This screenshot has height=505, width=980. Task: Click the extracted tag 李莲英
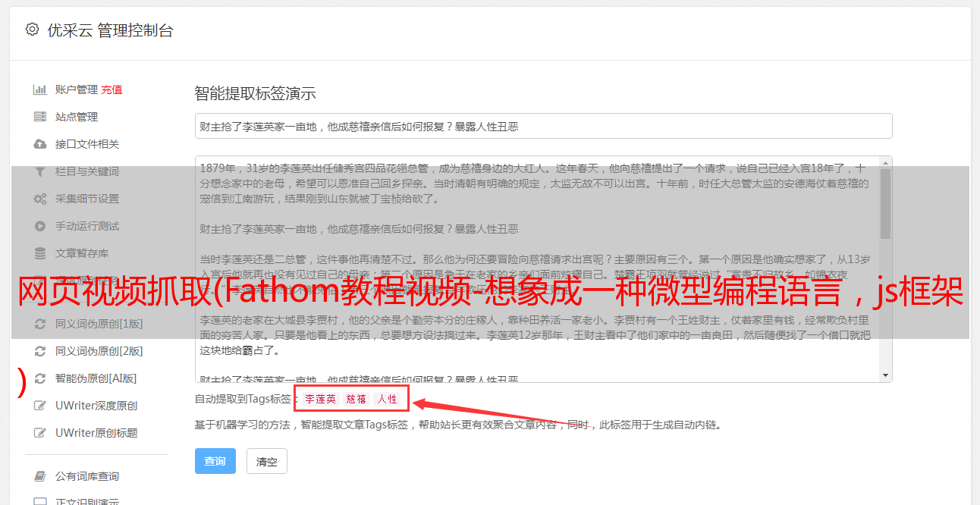click(x=321, y=399)
